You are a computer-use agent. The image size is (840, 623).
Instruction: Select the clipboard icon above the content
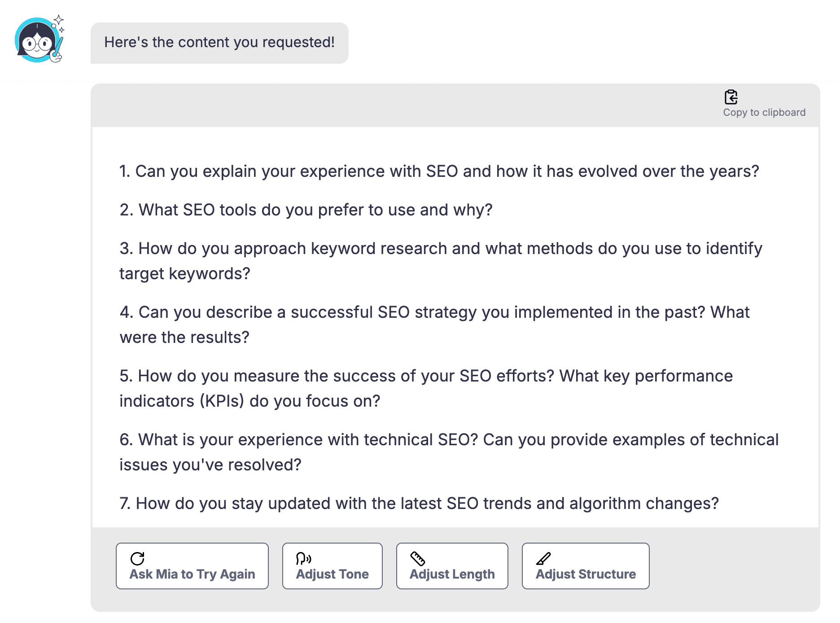(731, 97)
